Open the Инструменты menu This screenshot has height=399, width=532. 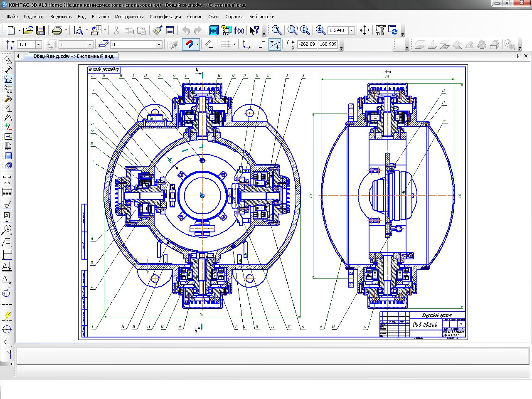click(x=129, y=17)
